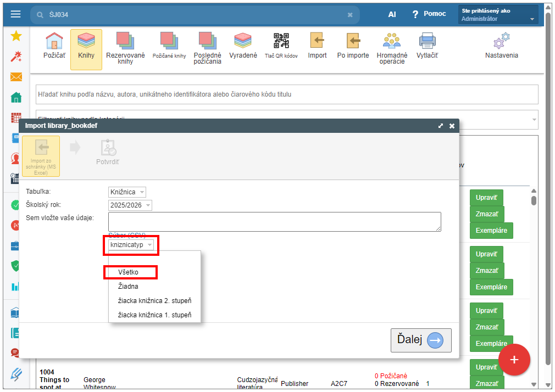Open the hamburger main menu
Screen dimensions: 555x392
pyautogui.click(x=16, y=14)
